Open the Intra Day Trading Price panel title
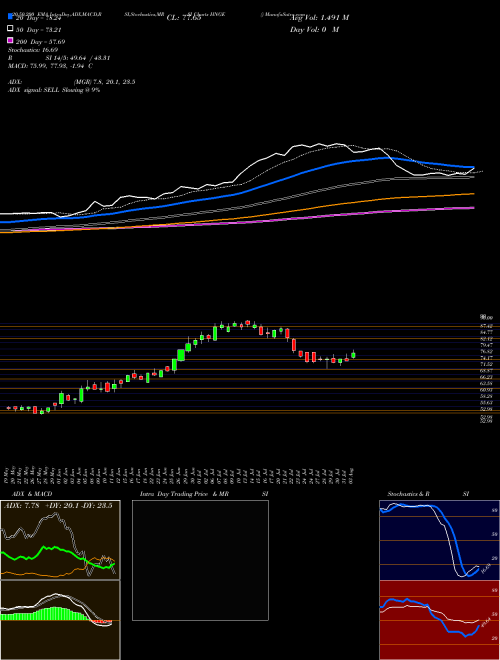 204,494
